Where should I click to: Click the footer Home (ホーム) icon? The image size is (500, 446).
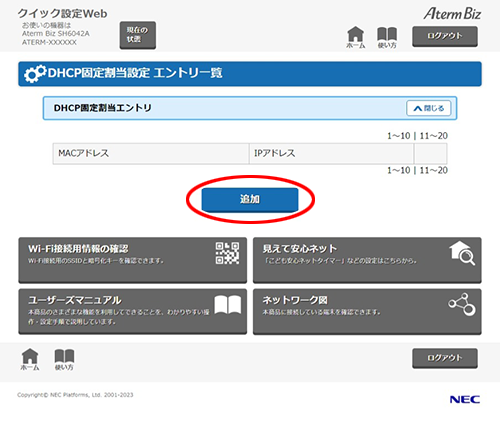[x=30, y=359]
